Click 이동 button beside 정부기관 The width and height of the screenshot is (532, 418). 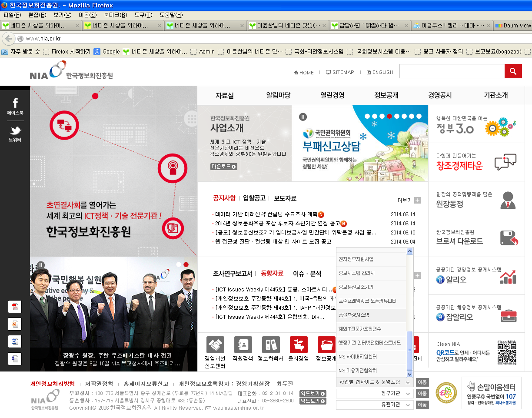click(x=422, y=394)
